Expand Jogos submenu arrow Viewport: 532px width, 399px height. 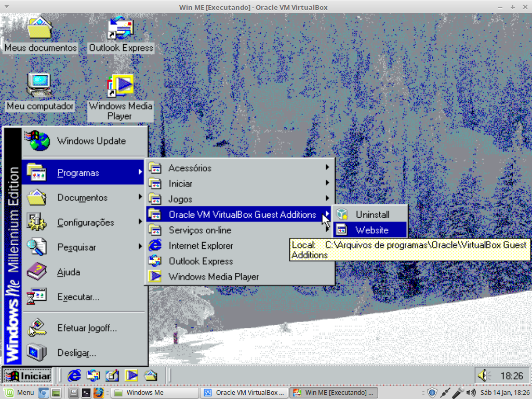pyautogui.click(x=327, y=198)
